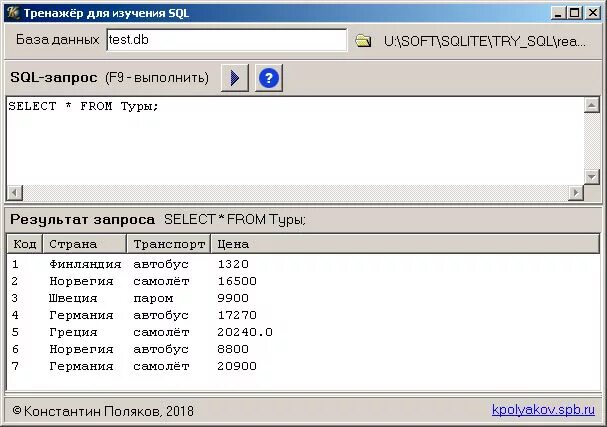The image size is (607, 427).
Task: Select Германия in row 4
Action: click(81, 316)
